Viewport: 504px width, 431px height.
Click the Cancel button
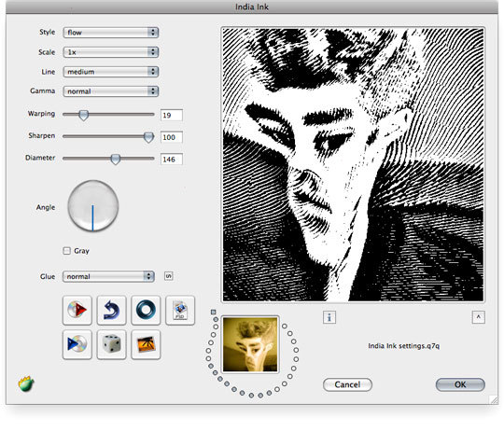coord(347,384)
